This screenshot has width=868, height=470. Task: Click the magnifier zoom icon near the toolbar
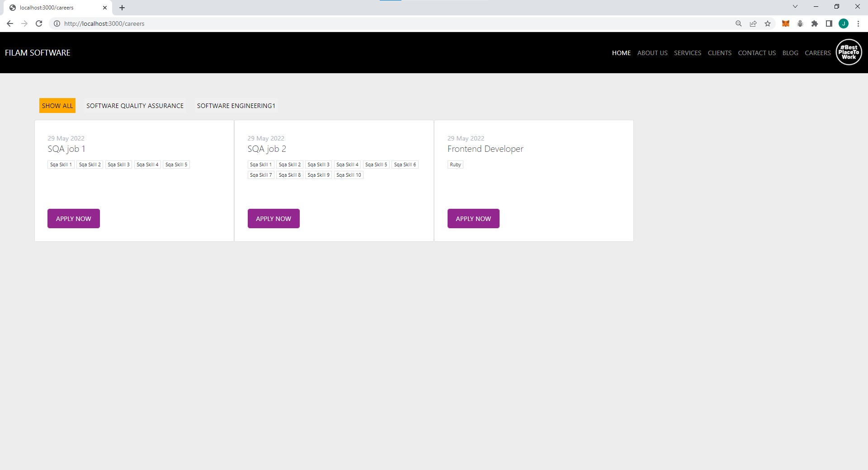point(738,23)
